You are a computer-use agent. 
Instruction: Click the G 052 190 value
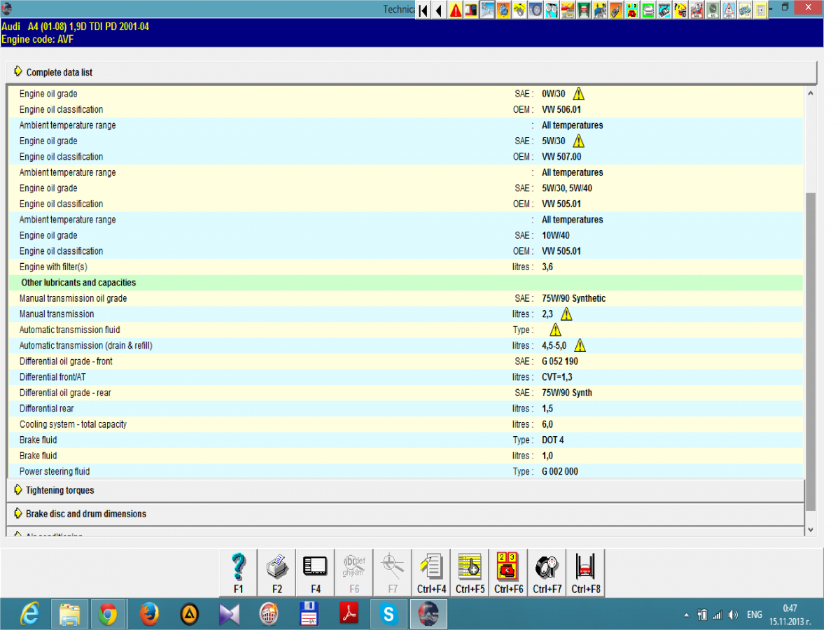coord(560,361)
